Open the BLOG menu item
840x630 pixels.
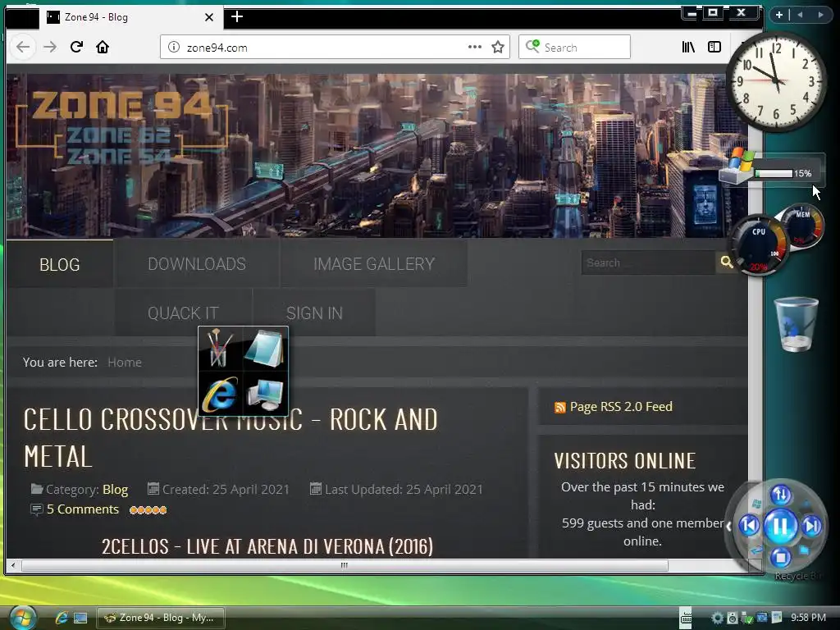[x=59, y=264]
